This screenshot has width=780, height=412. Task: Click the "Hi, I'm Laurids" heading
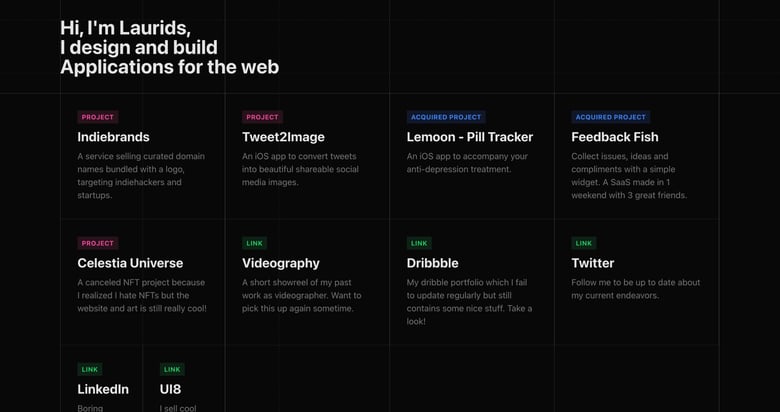click(125, 28)
